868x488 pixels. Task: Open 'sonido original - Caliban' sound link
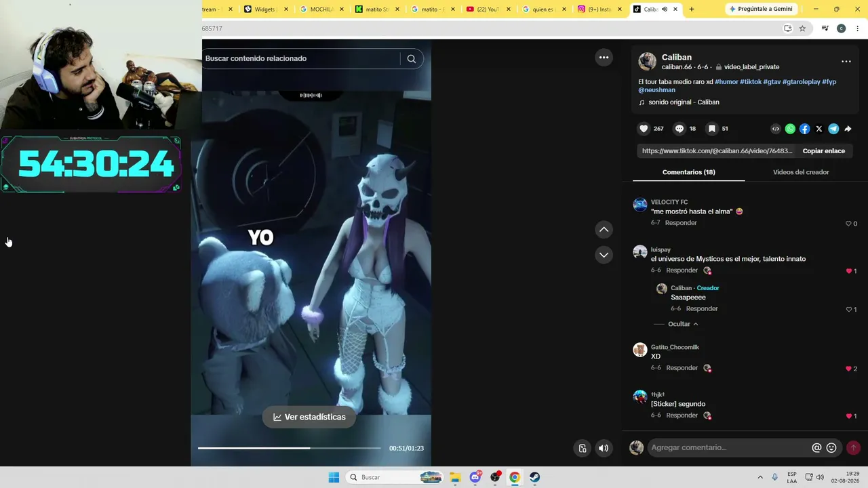point(684,102)
